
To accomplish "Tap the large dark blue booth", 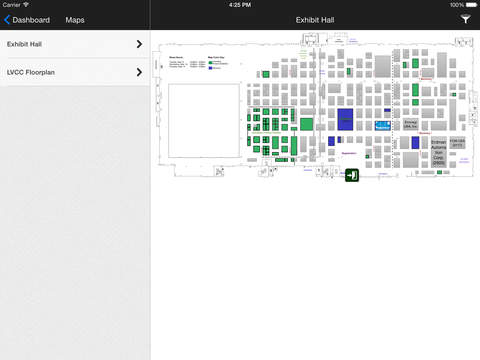I will click(x=345, y=119).
